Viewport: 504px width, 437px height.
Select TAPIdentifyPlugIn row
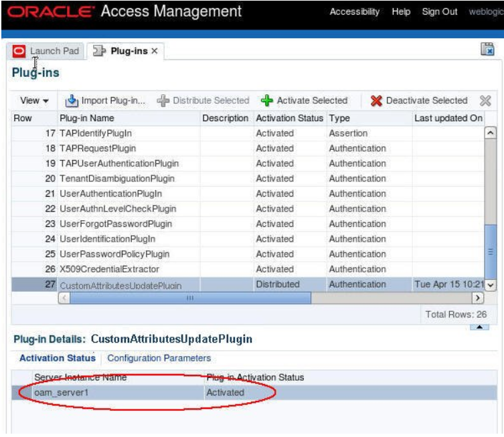(x=248, y=133)
